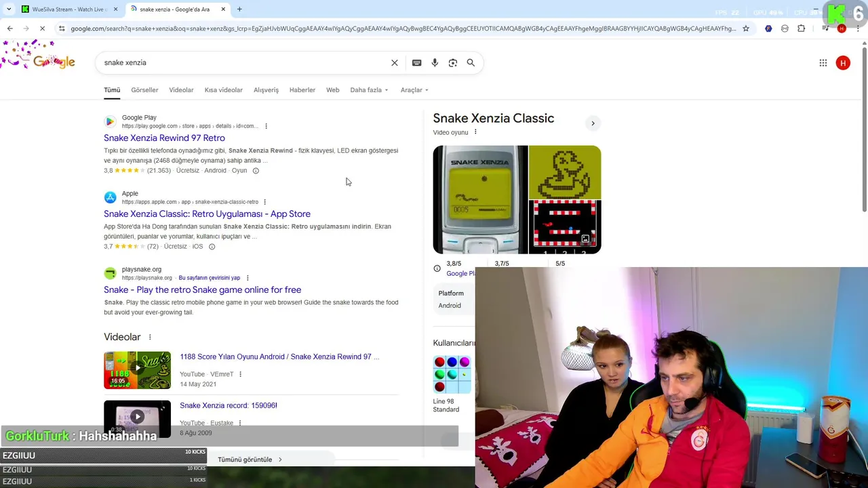Open the yellow snake pixel-art image

click(565, 171)
